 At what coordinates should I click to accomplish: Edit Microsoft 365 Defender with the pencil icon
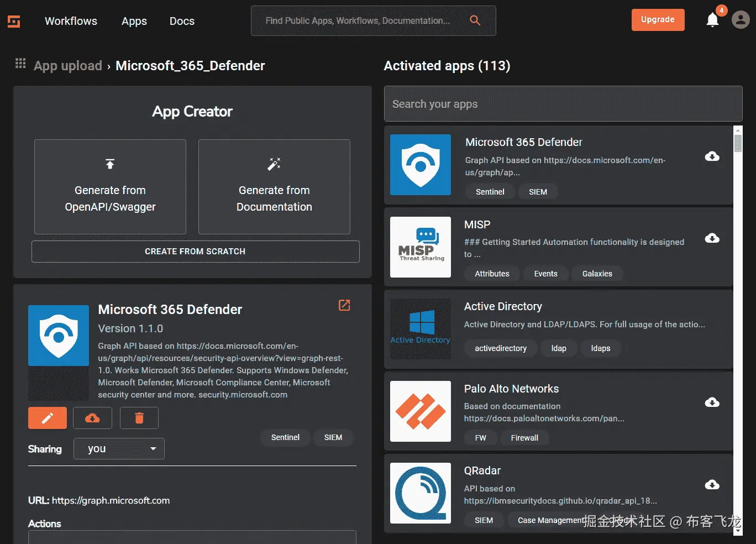click(47, 418)
